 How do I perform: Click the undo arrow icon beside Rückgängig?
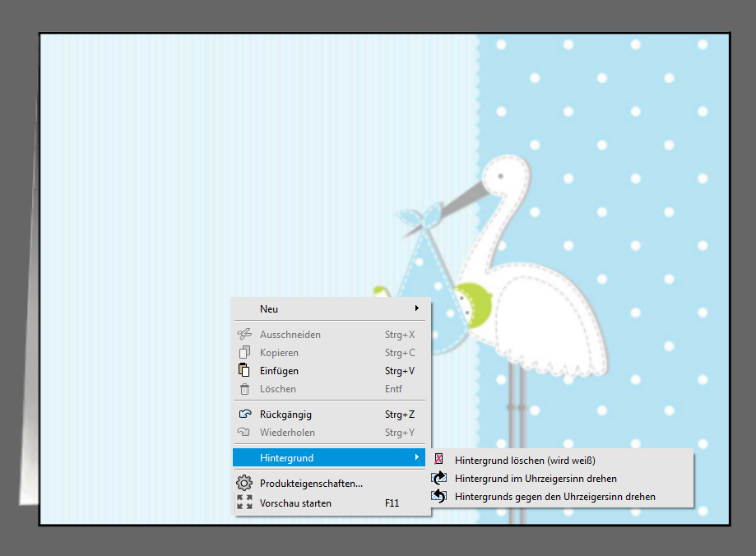[245, 414]
